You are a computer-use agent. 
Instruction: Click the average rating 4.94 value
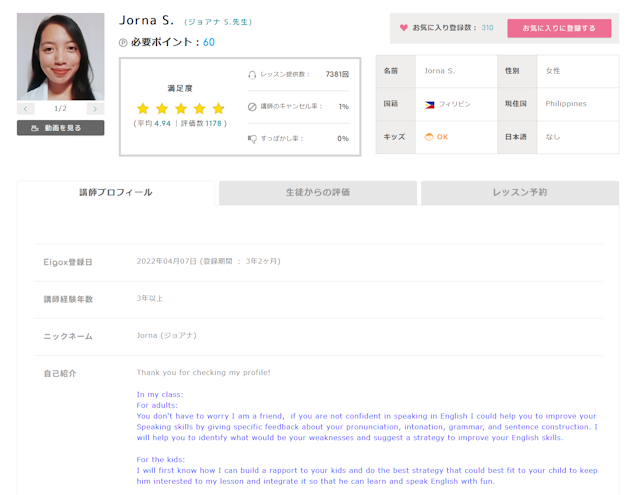coord(162,123)
